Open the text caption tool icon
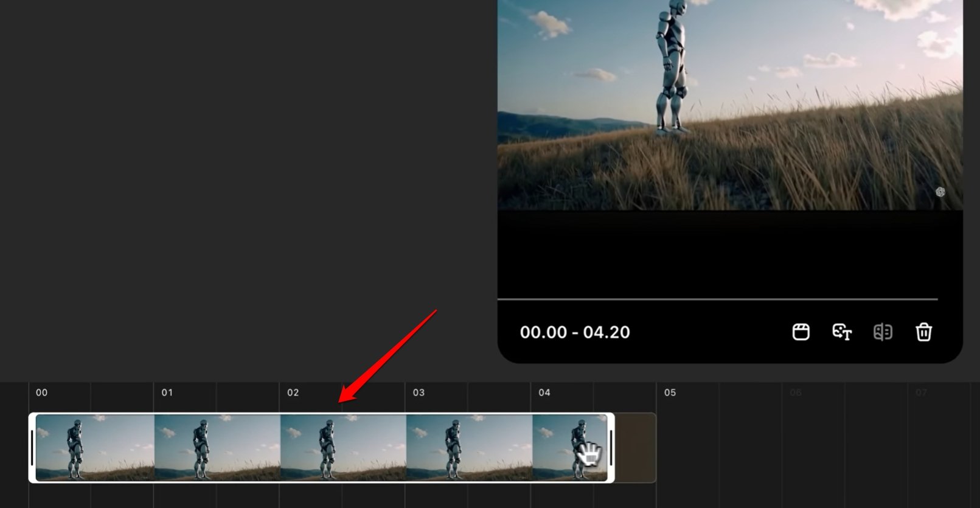The width and height of the screenshot is (980, 508). click(x=842, y=332)
